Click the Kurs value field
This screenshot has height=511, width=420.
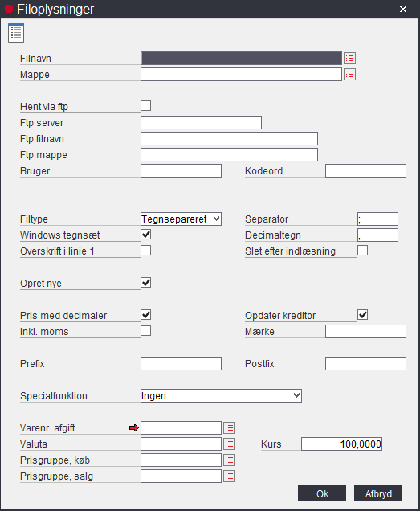point(342,444)
